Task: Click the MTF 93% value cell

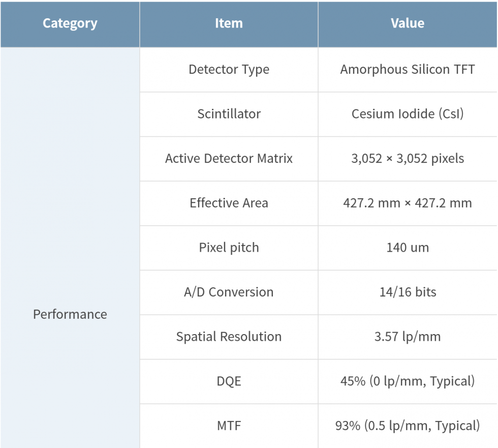Action: (408, 426)
